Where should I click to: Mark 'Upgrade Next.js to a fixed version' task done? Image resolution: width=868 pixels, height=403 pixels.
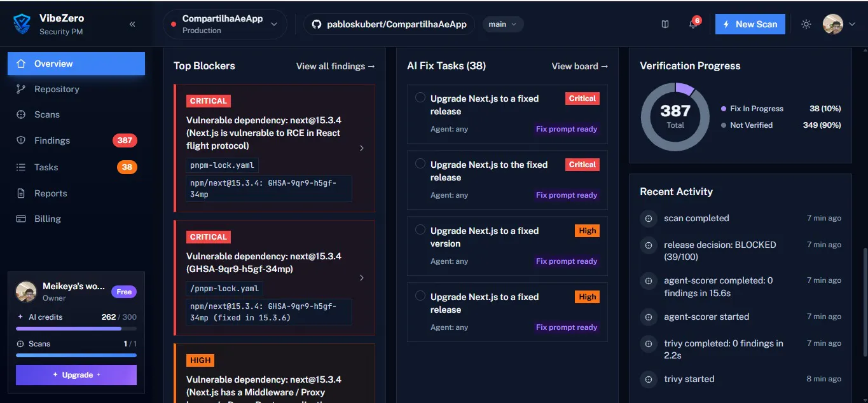(x=420, y=229)
